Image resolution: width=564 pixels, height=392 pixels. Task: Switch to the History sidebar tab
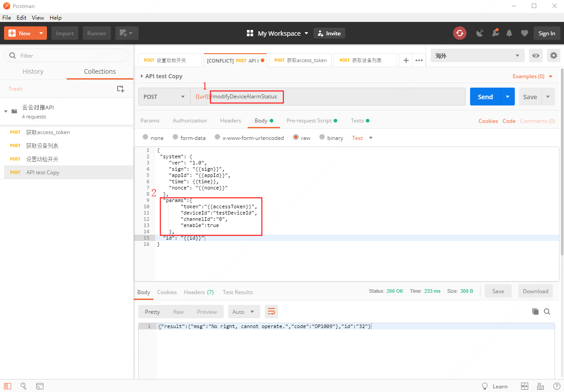click(33, 72)
